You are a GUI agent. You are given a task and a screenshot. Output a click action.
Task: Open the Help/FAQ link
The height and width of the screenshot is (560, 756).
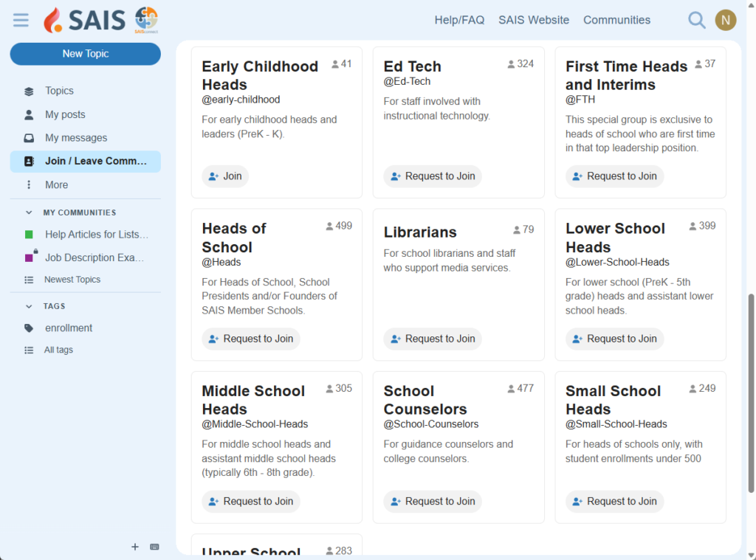pos(459,20)
